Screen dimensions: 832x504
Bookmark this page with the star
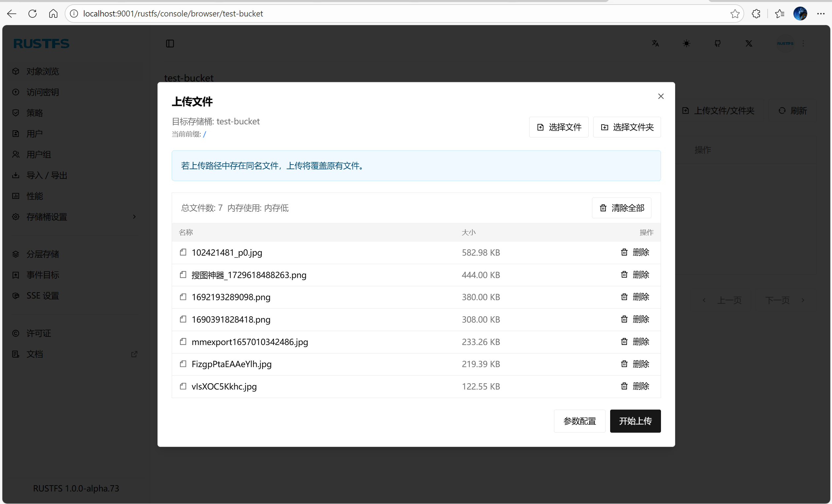tap(735, 14)
